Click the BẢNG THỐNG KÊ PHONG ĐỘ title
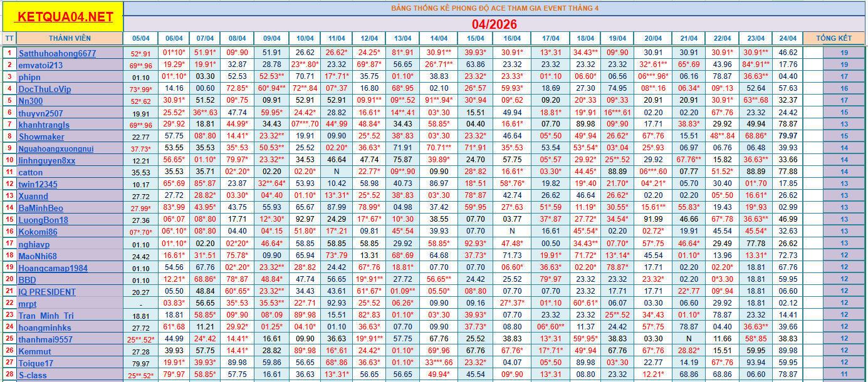Image resolution: width=868 pixels, height=382 pixels. click(494, 8)
